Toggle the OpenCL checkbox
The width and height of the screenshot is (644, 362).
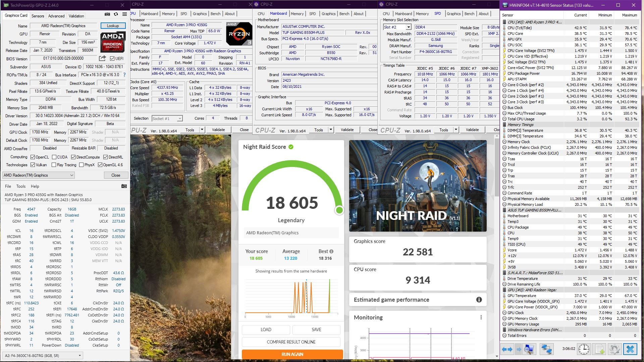33,157
